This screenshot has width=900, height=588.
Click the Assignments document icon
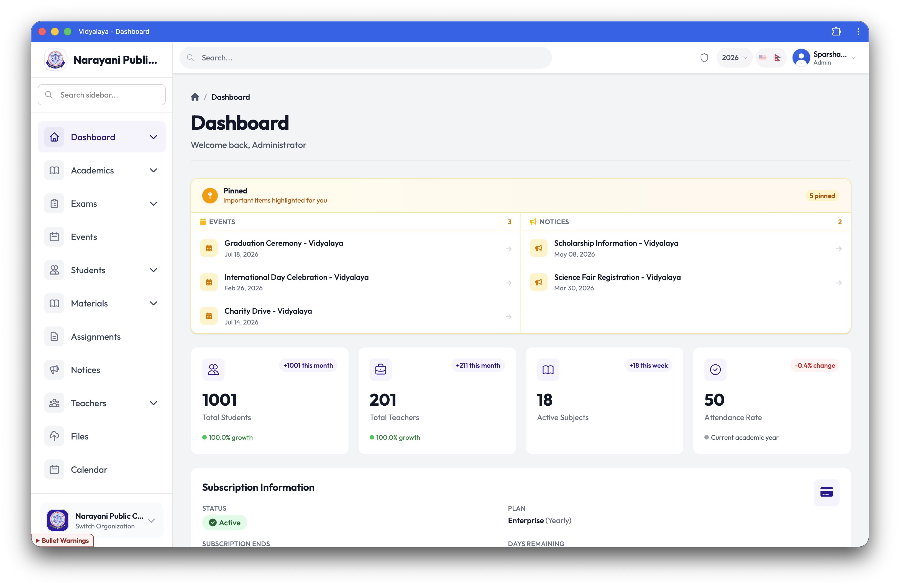(x=55, y=337)
